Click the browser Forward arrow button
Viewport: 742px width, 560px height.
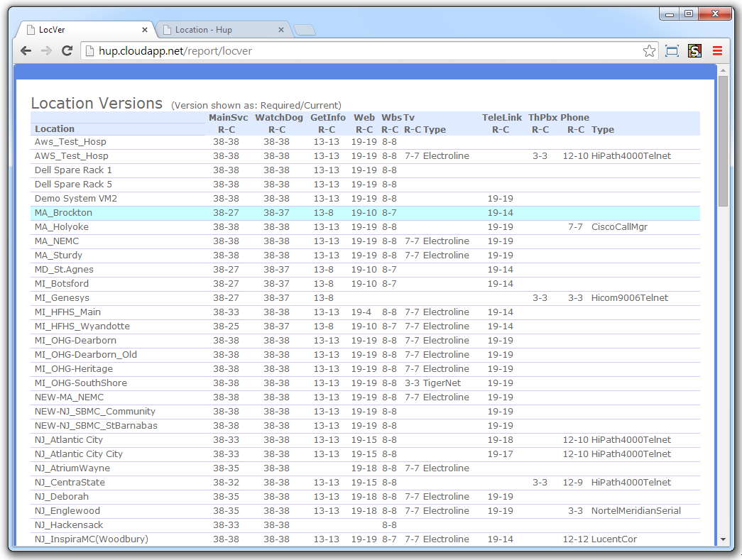(x=46, y=51)
